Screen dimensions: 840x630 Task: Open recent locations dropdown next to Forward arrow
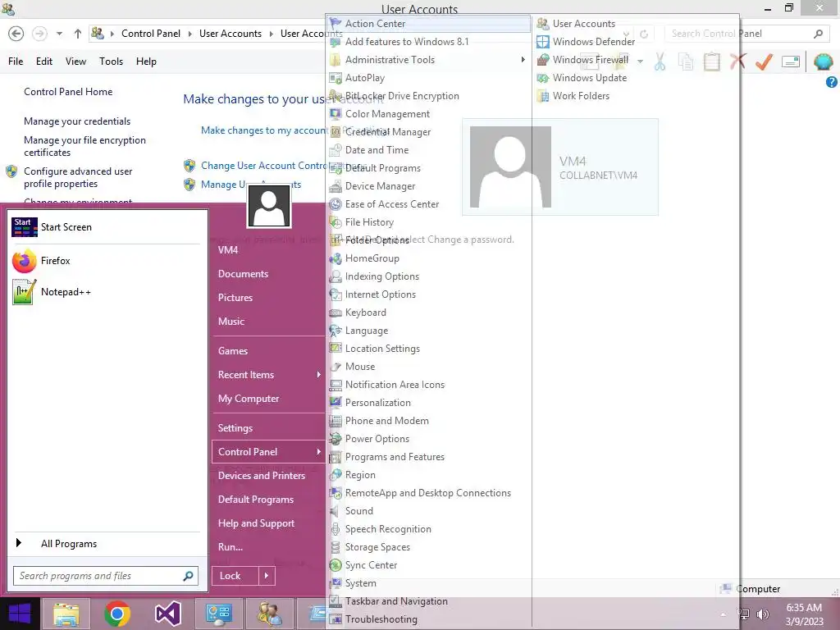pos(59,34)
